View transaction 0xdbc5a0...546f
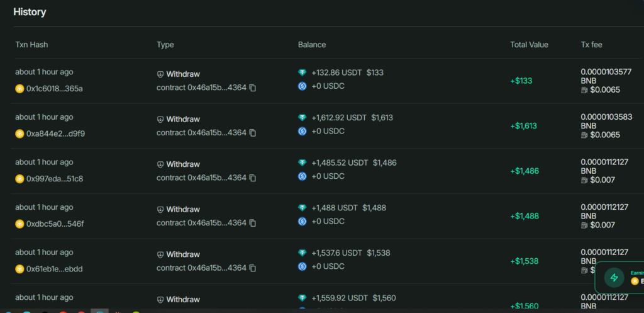Screen dimensions: 644x313 [x=55, y=224]
